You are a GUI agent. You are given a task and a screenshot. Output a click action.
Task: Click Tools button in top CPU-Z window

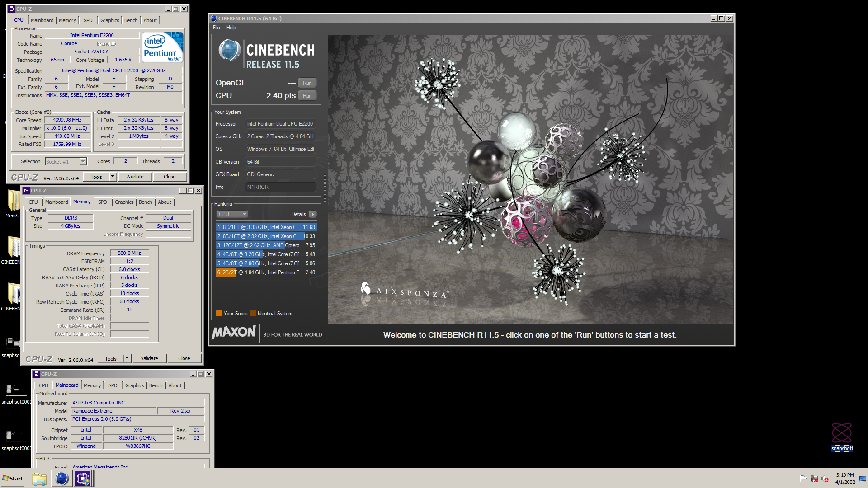coord(96,177)
